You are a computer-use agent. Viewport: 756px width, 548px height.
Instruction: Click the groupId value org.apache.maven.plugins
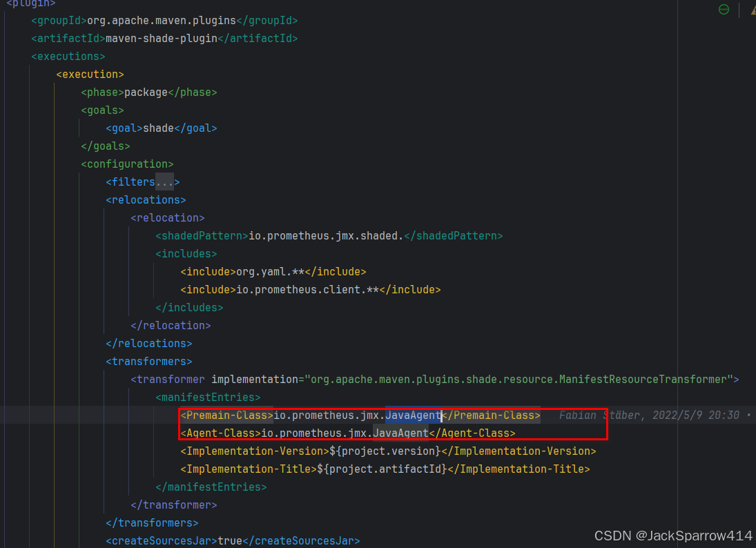click(162, 21)
